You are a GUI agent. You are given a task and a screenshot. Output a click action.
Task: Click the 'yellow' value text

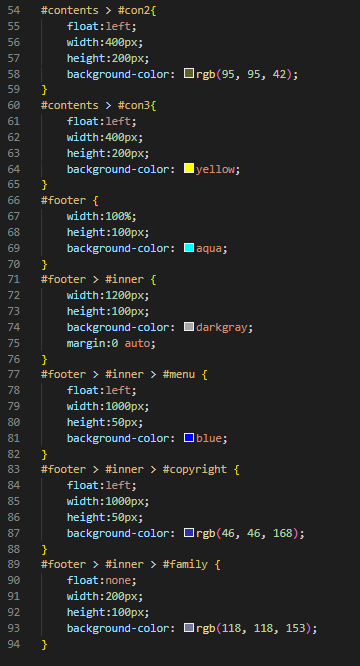(215, 169)
